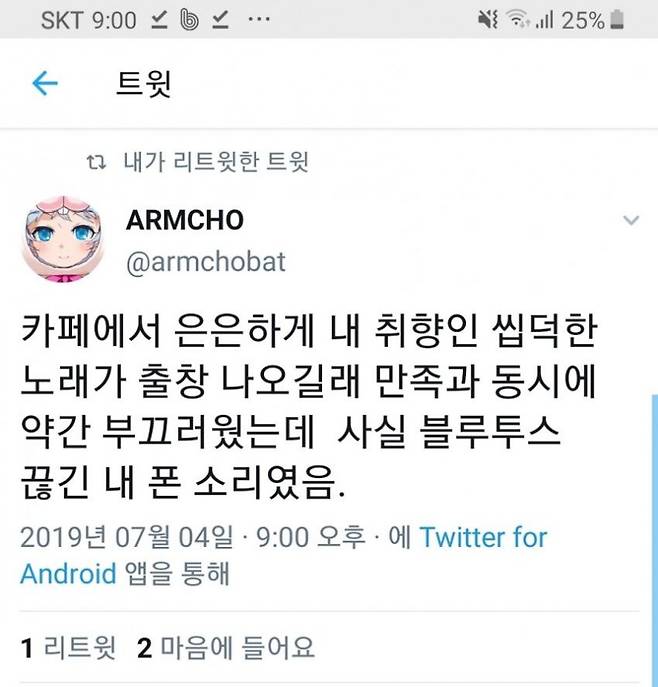Screen dimensions: 658x687
Task: Open the Twitter for Android link
Action: (284, 555)
